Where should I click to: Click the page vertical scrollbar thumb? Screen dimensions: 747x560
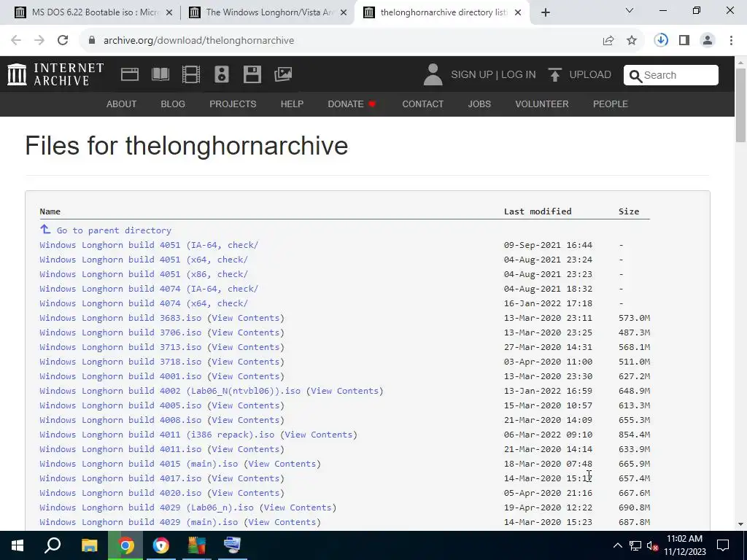coord(740,105)
